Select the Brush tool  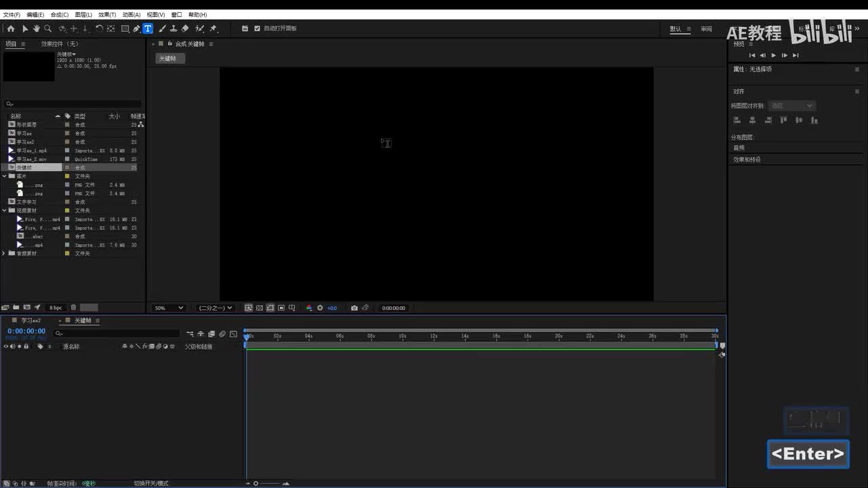162,28
